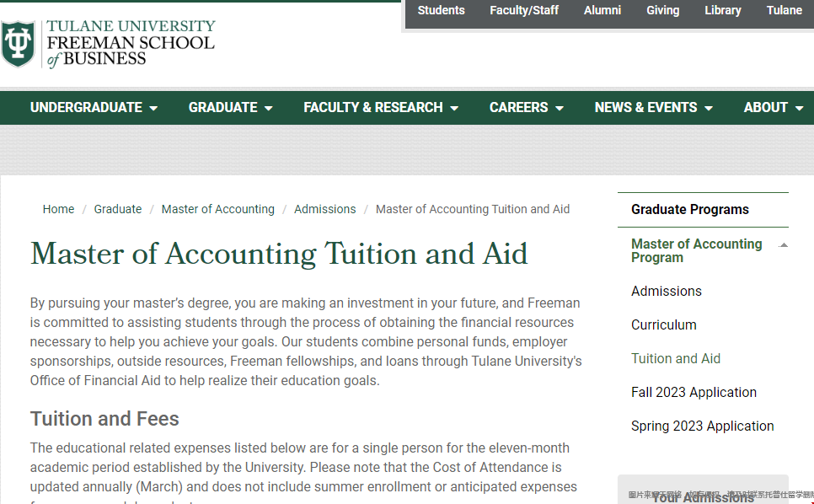814x504 pixels.
Task: Select the Master of Accounting breadcrumb
Action: pos(218,209)
